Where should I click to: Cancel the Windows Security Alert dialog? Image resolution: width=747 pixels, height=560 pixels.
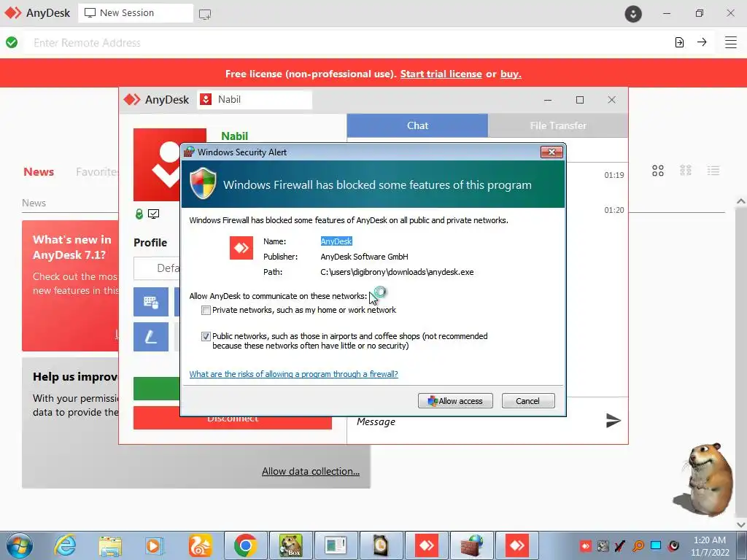tap(528, 401)
